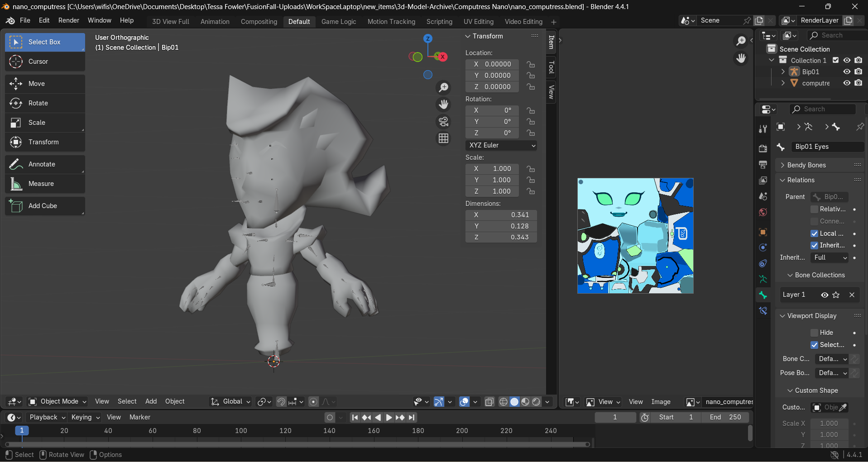Switch to the Animation workspace tab
This screenshot has width=868, height=462.
[x=215, y=21]
